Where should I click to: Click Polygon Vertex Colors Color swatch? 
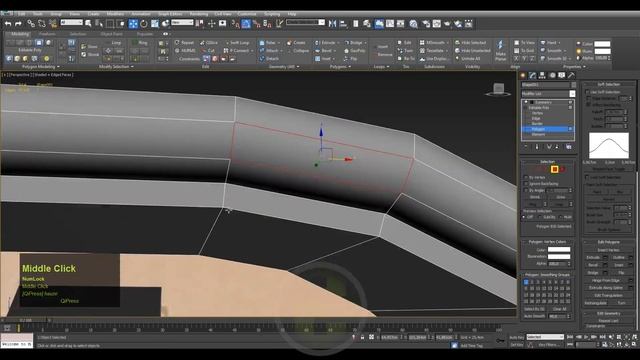[x=559, y=249]
